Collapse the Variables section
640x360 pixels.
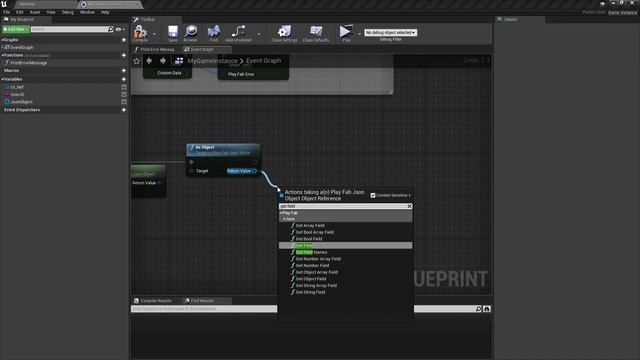(2, 79)
